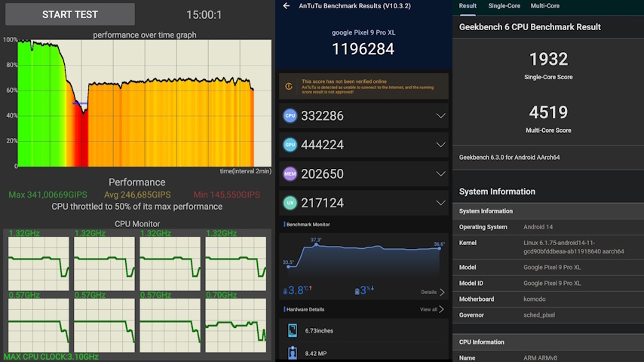Click the Kernel Linux 6.1.75 row
The height and width of the screenshot is (362, 644).
[548, 247]
